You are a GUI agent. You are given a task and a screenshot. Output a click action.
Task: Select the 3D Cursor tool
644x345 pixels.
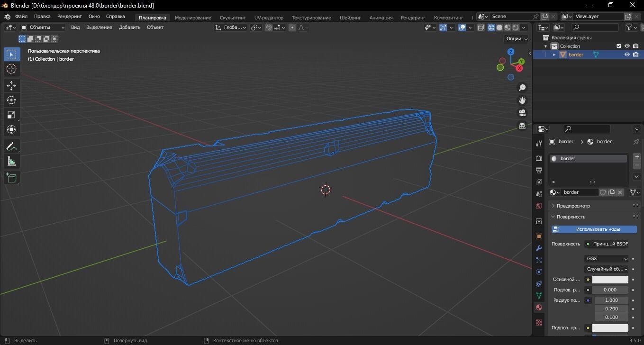tap(11, 69)
